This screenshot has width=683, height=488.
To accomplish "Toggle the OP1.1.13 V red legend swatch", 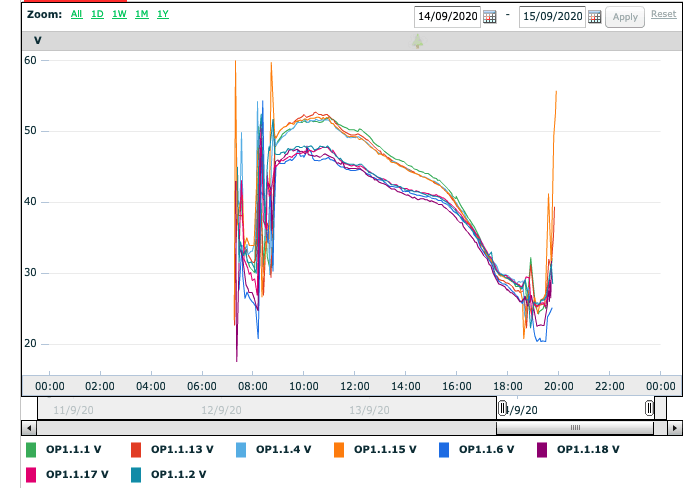I will [136, 450].
